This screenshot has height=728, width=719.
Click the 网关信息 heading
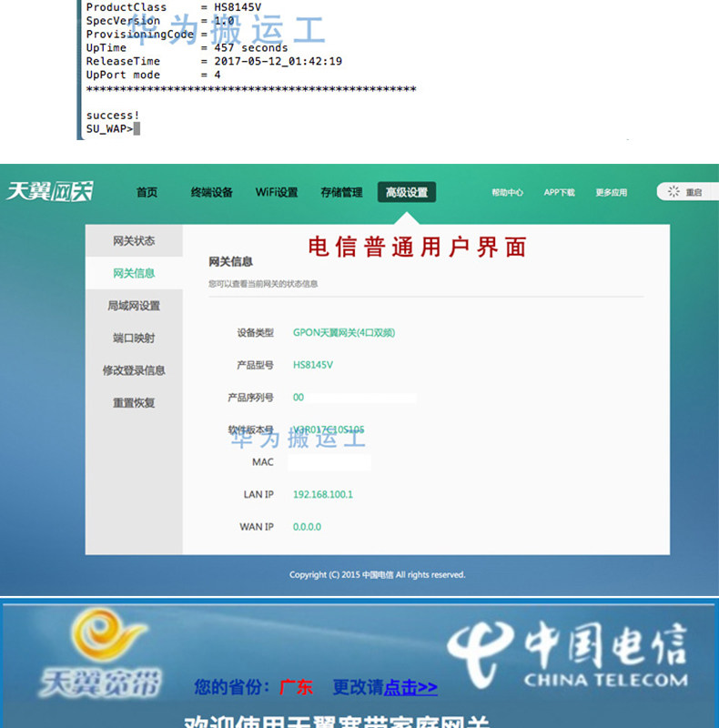click(x=230, y=262)
